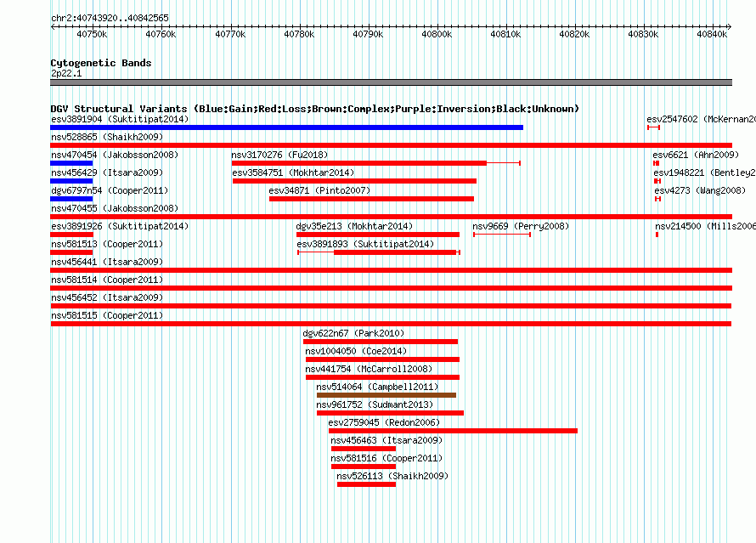The height and width of the screenshot is (543, 756).
Task: Click nsv470454 (Jakobsson2008) variant label
Action: [115, 155]
